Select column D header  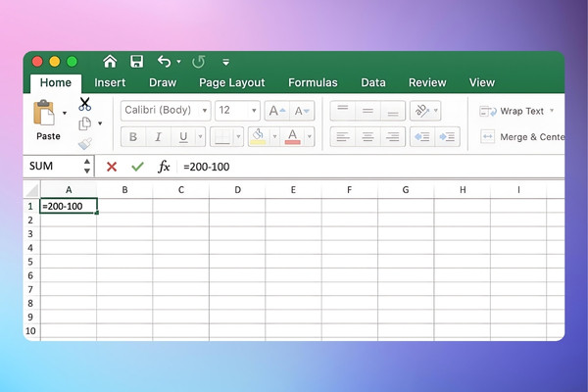coord(237,190)
